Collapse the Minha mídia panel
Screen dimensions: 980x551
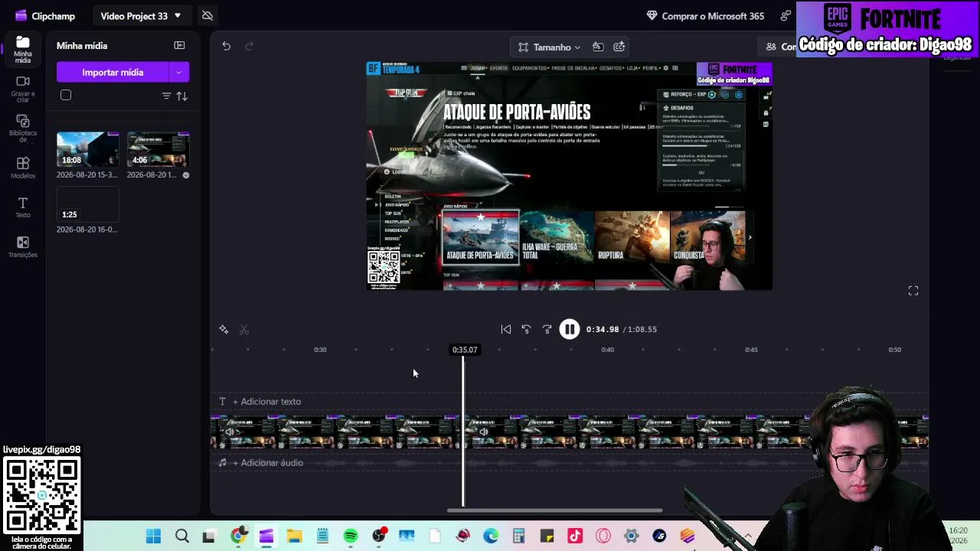179,45
